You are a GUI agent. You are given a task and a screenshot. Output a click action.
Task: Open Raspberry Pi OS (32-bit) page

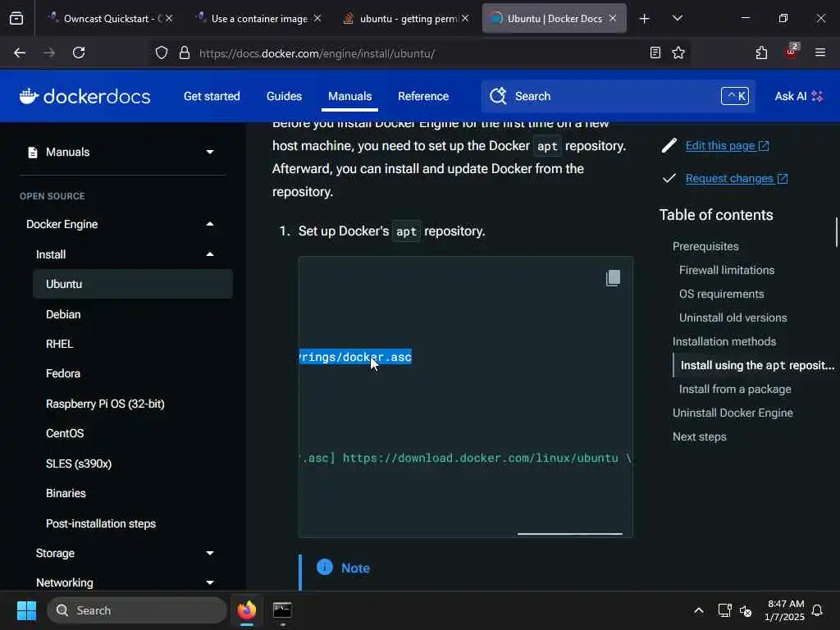click(105, 404)
